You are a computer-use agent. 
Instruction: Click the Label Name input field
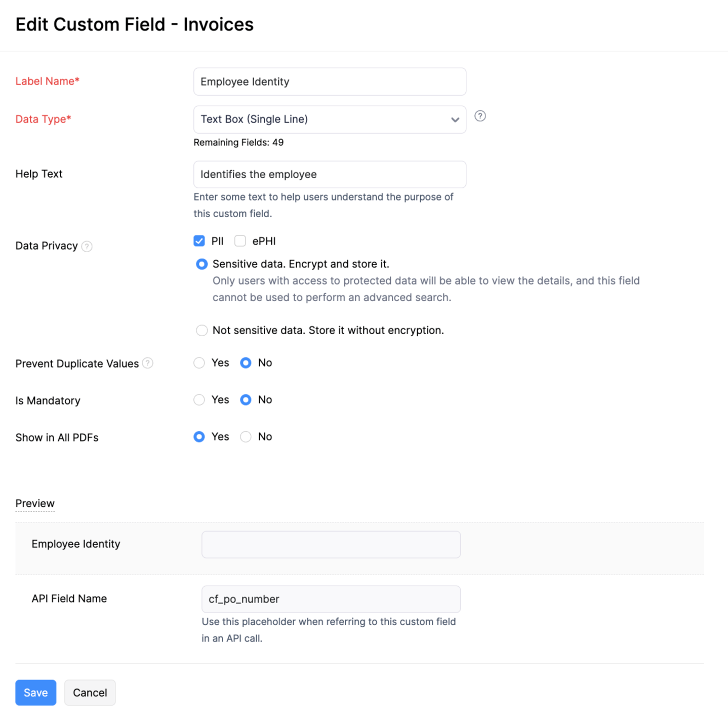329,81
